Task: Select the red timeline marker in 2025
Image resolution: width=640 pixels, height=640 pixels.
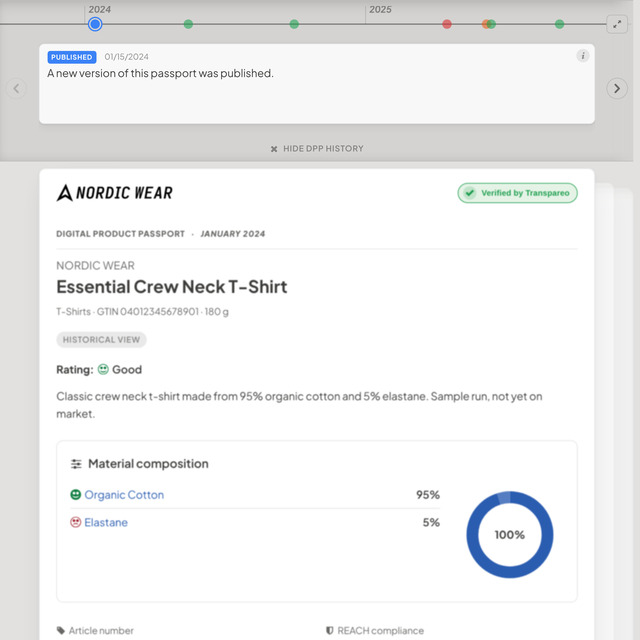Action: [447, 24]
